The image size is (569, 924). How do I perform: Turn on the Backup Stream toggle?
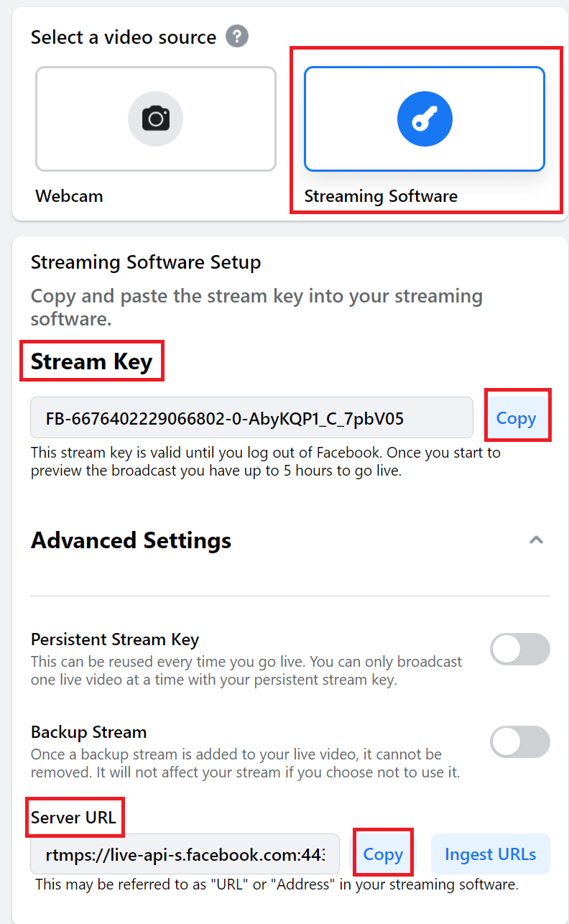(520, 741)
